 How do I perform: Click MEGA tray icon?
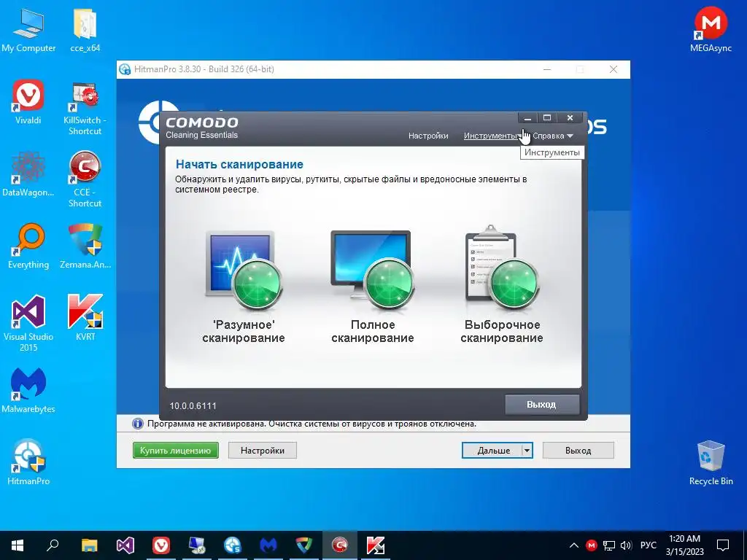point(592,545)
